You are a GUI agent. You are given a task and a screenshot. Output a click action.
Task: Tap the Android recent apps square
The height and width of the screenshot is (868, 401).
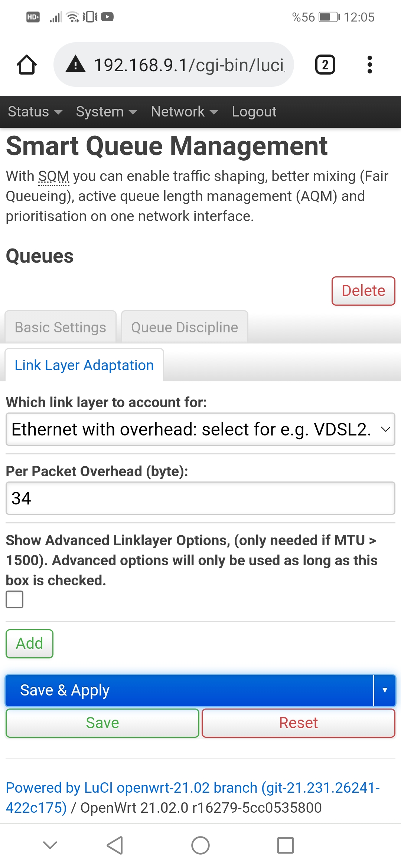tap(286, 845)
